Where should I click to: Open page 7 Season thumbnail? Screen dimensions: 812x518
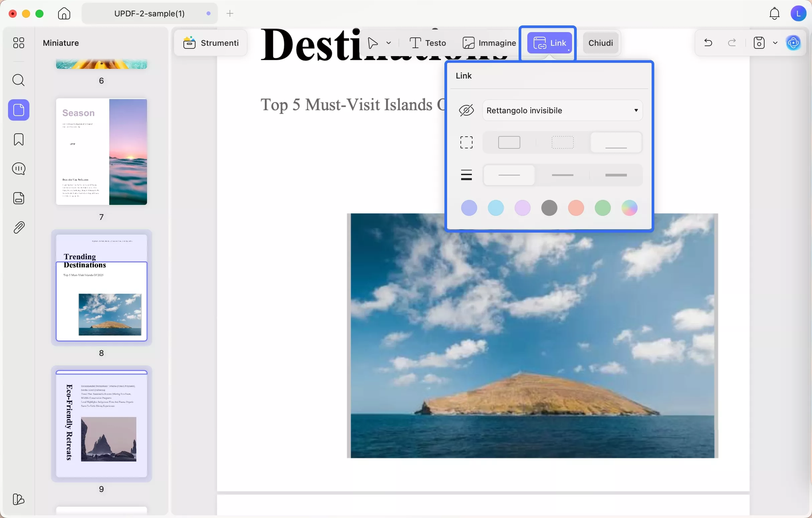tap(102, 152)
